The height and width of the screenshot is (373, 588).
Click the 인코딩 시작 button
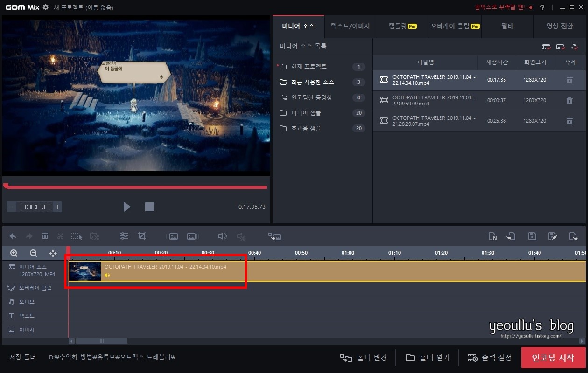pyautogui.click(x=553, y=358)
